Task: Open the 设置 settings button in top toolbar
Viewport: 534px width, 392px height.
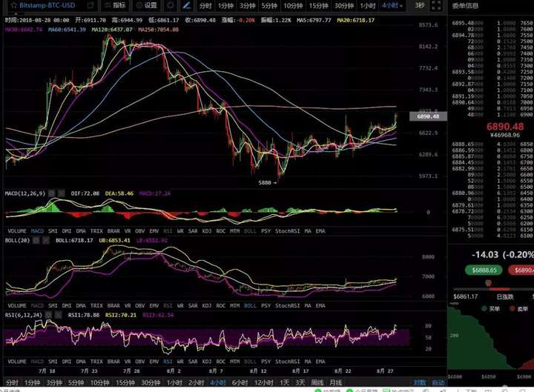Action: [147, 5]
